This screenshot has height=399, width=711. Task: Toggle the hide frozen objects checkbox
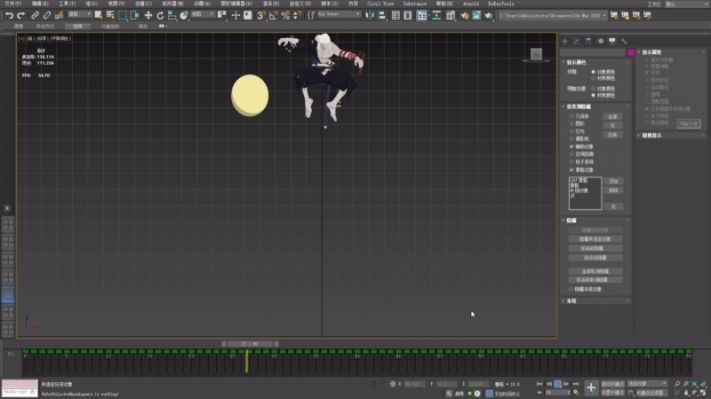pyautogui.click(x=571, y=289)
